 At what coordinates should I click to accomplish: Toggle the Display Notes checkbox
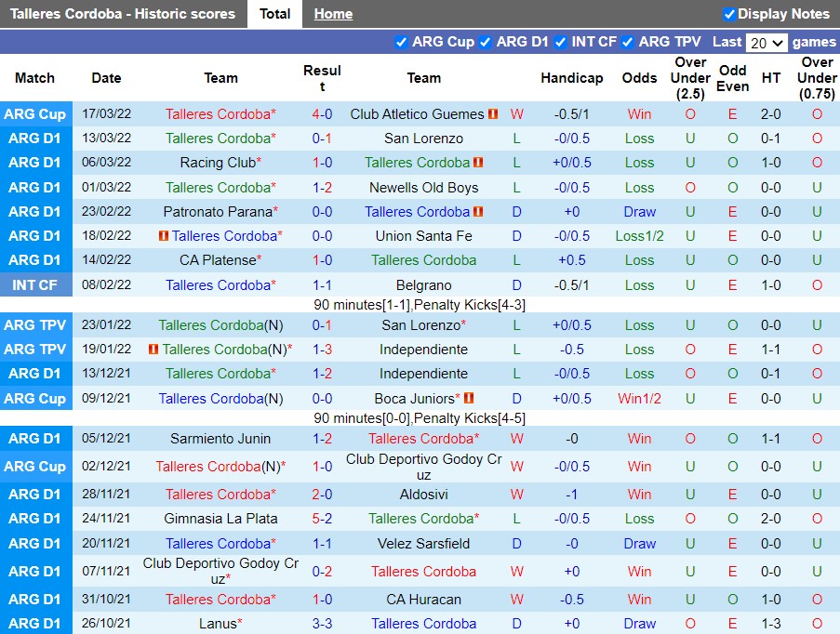pos(729,14)
